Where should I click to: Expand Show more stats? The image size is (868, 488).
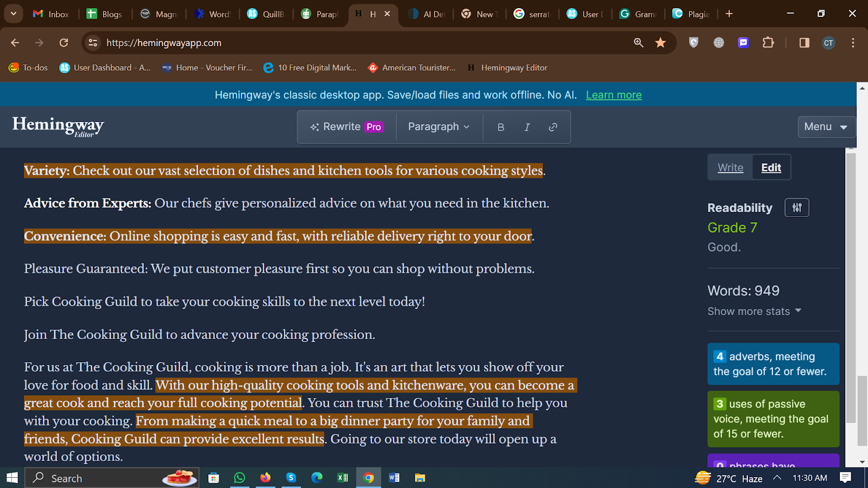pos(754,311)
